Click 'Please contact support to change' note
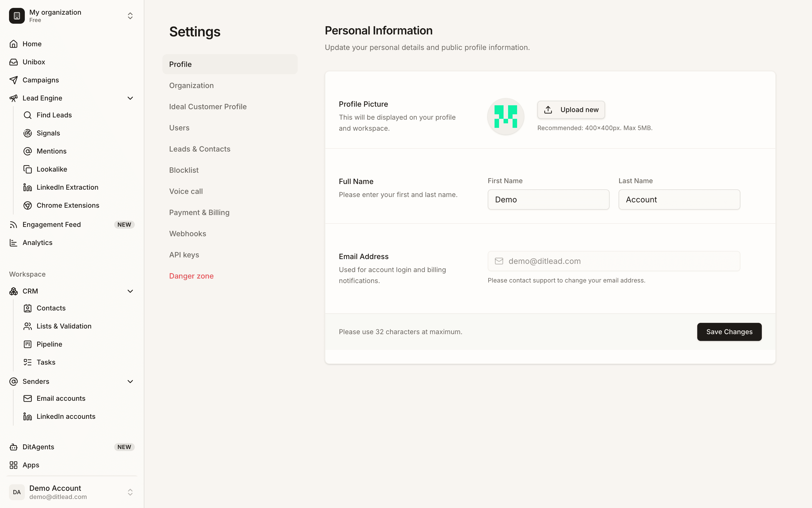812x508 pixels. [x=566, y=281]
